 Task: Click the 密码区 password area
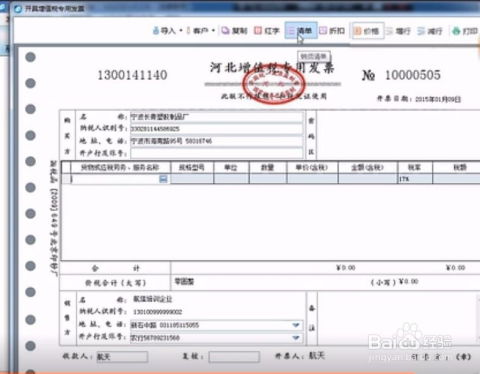398,134
